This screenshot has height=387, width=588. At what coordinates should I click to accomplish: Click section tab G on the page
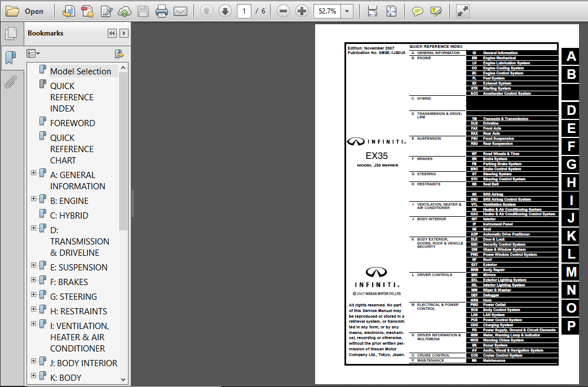pos(571,164)
